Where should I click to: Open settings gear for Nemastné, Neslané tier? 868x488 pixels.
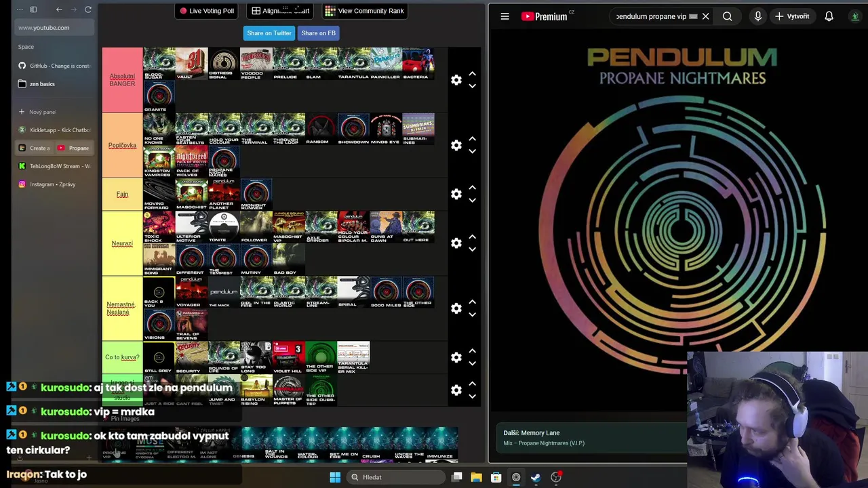(456, 308)
